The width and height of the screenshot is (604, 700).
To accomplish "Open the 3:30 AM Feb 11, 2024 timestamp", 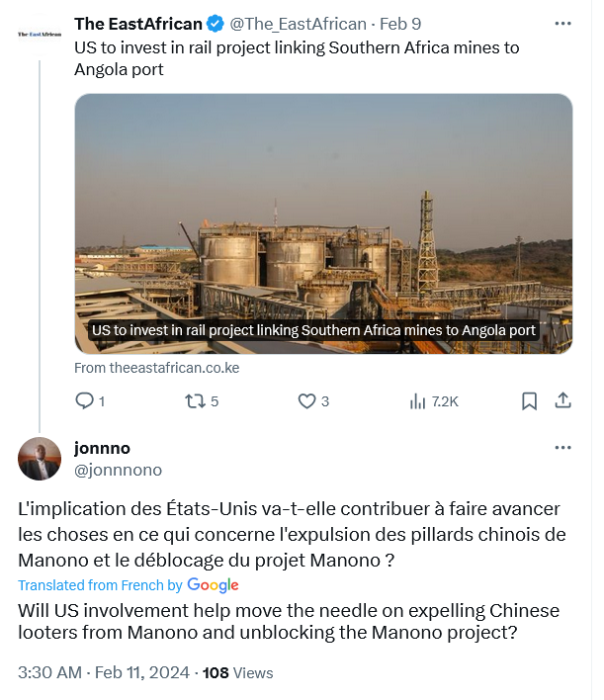I will tap(104, 672).
